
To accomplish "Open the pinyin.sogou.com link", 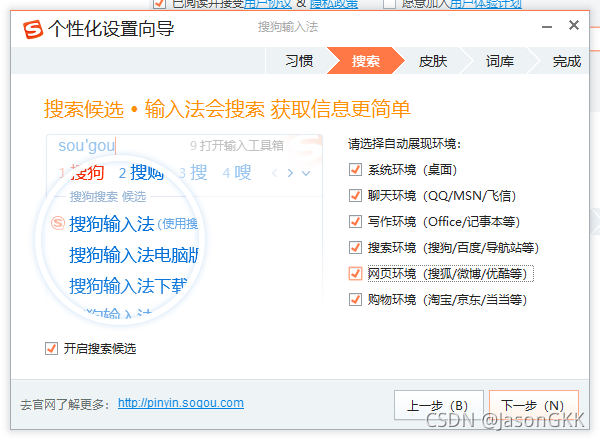I will click(181, 403).
